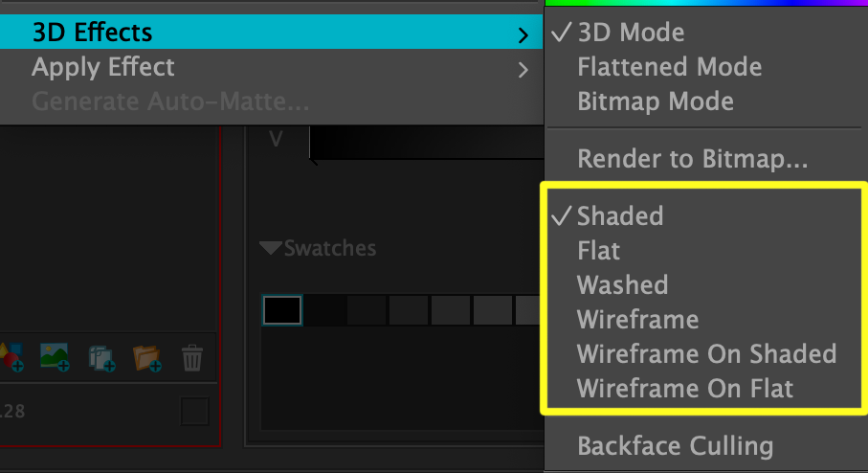Tick the empty checkbox below the trash
Screen dimensions: 868x473
coord(195,412)
